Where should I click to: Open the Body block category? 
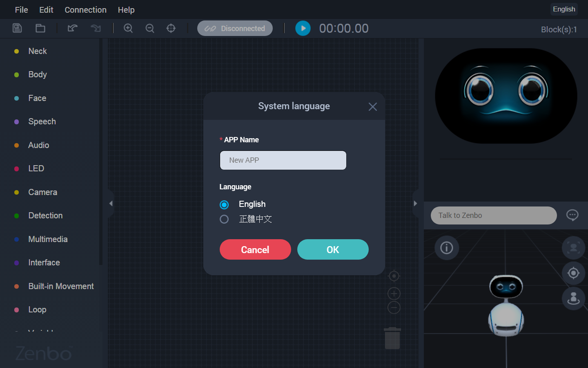coord(38,74)
